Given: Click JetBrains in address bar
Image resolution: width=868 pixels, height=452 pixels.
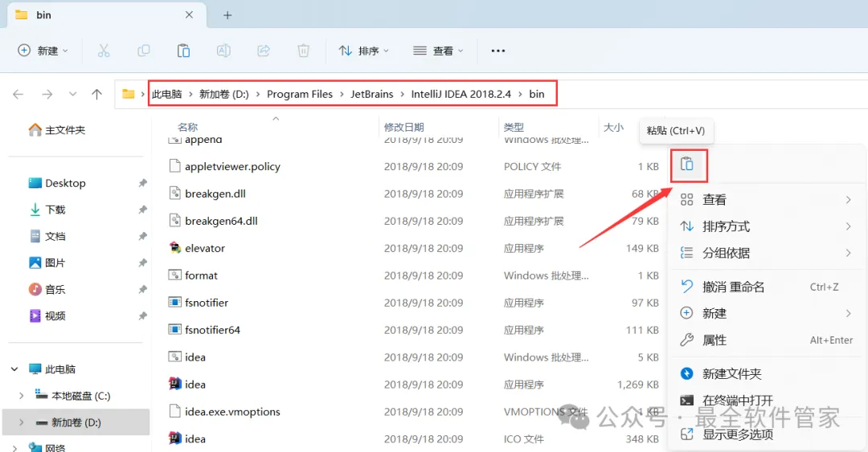Looking at the screenshot, I should pos(372,94).
